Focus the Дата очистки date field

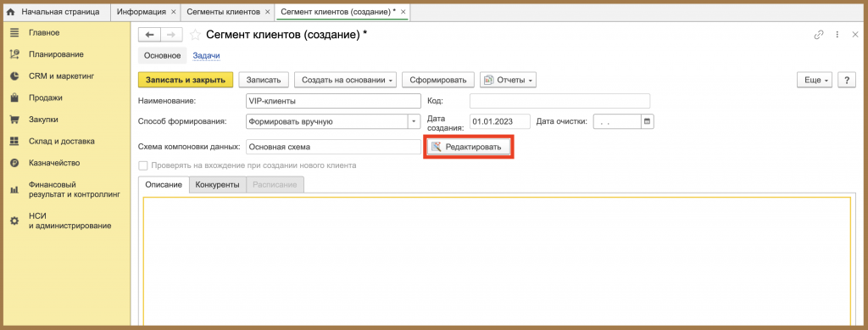tap(617, 121)
